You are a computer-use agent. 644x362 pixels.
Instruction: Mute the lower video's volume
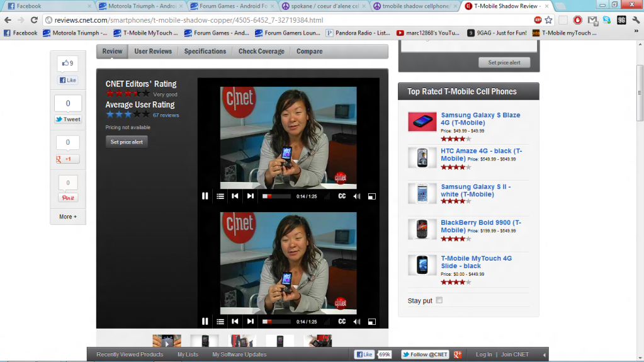pos(357,322)
